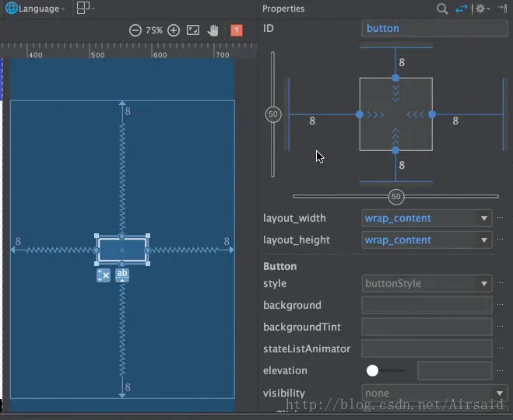
Task: Open the red warnings badge showing 1
Action: click(x=237, y=30)
